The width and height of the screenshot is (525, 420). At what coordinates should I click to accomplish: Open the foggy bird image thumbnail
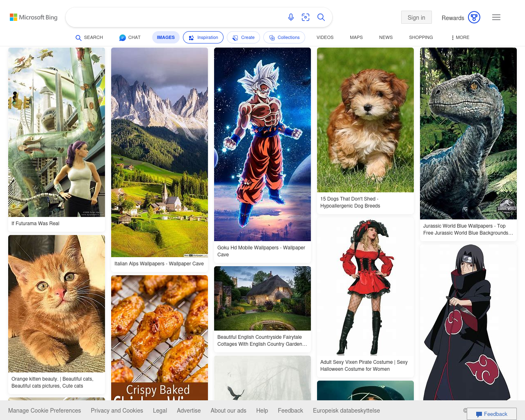coord(262,378)
